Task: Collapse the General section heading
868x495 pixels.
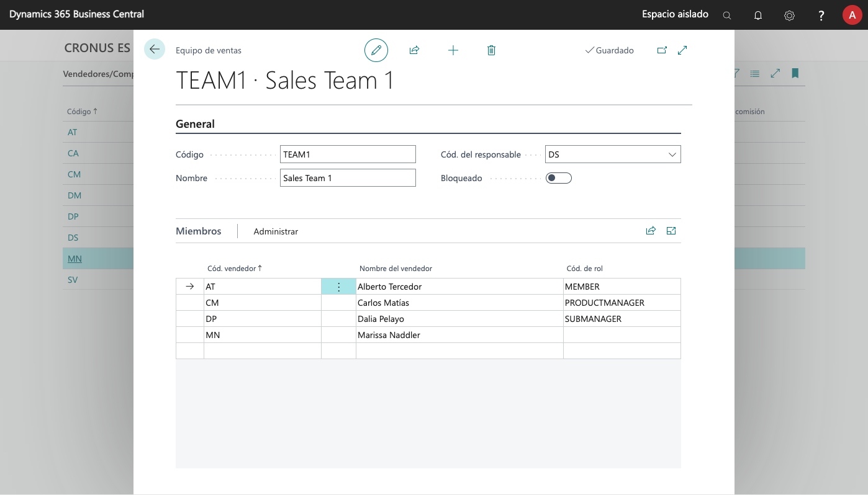Action: coord(195,124)
